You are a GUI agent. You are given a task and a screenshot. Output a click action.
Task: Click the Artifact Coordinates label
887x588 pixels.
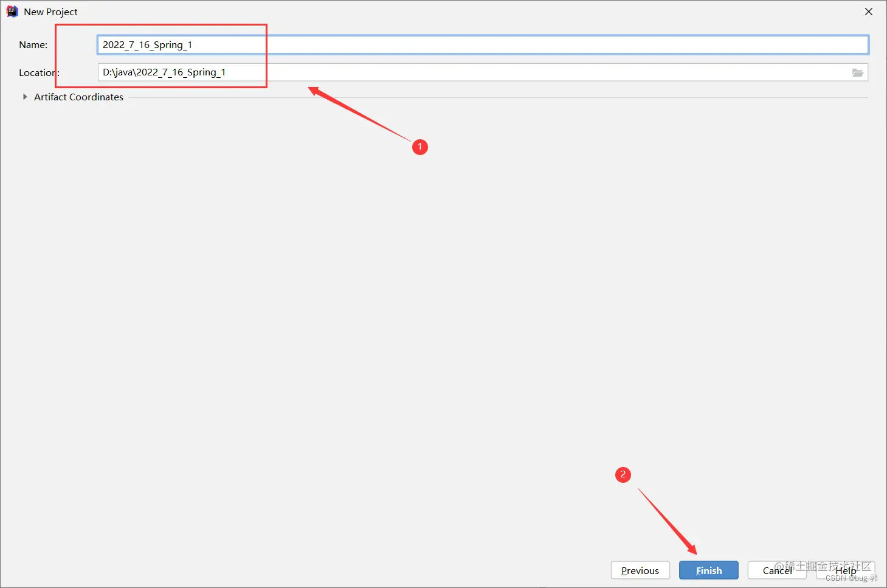pos(78,97)
